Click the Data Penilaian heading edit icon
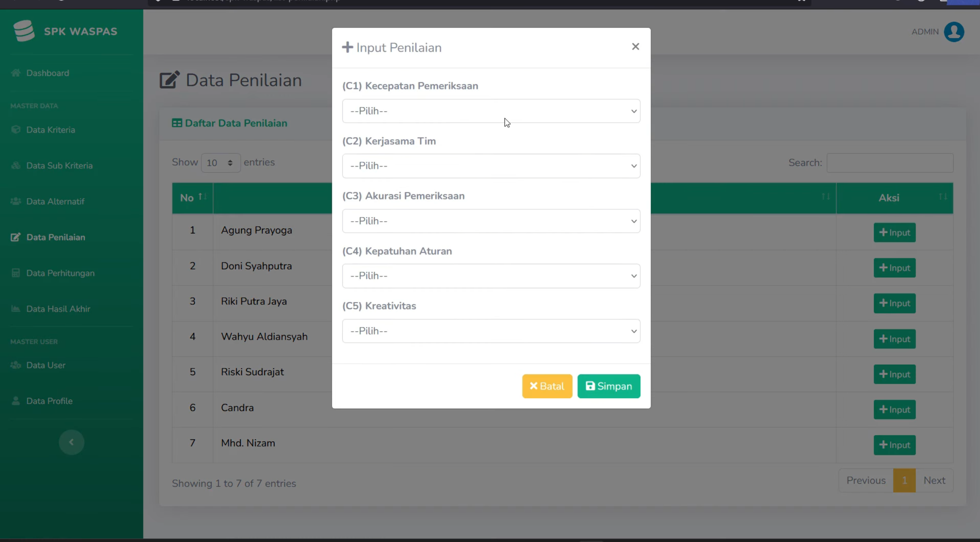This screenshot has width=980, height=542. [169, 80]
